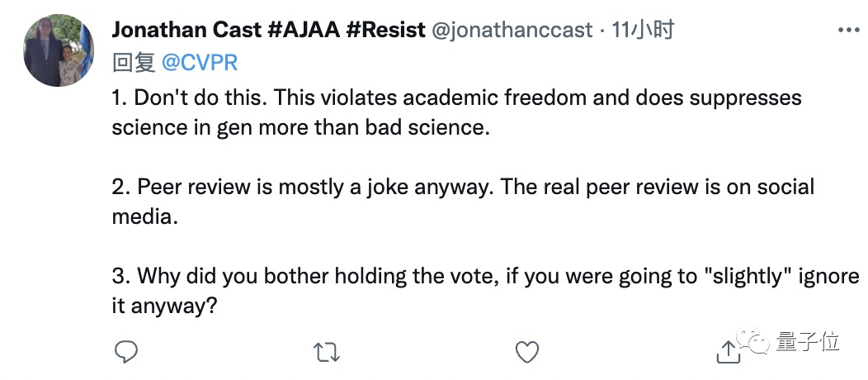
Task: Retweet this post with the arrows icon
Action: 327,353
